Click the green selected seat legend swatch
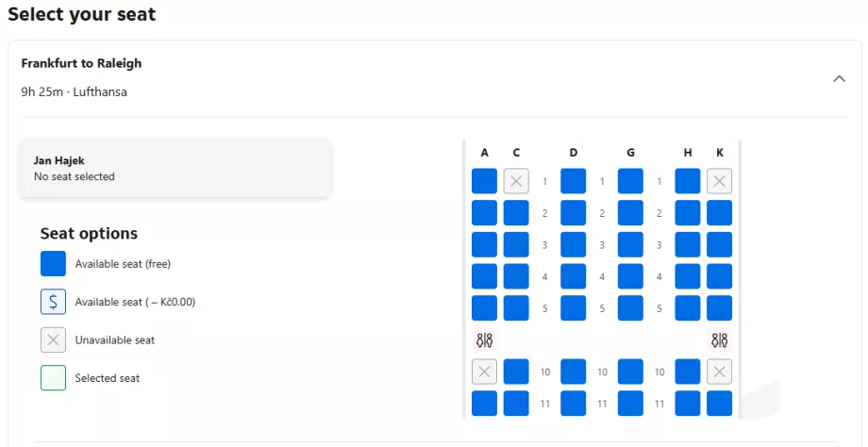 pyautogui.click(x=53, y=378)
